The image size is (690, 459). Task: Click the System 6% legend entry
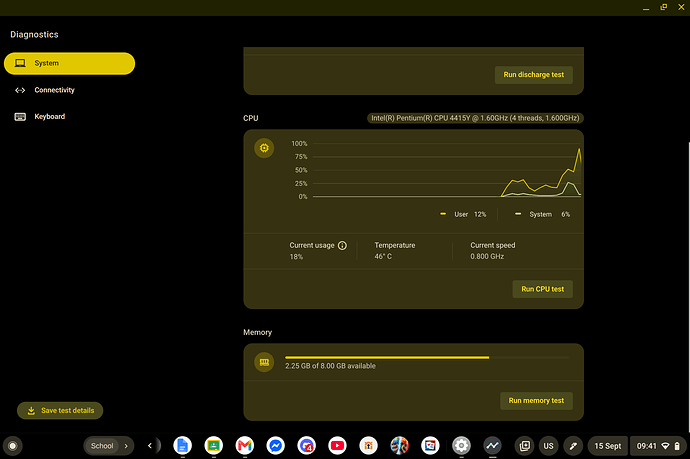tap(542, 214)
